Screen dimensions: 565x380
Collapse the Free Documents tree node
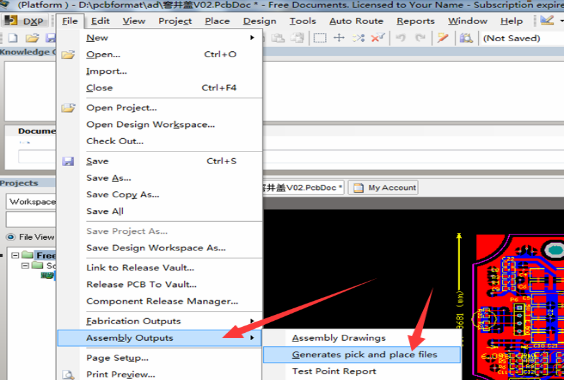click(15, 255)
